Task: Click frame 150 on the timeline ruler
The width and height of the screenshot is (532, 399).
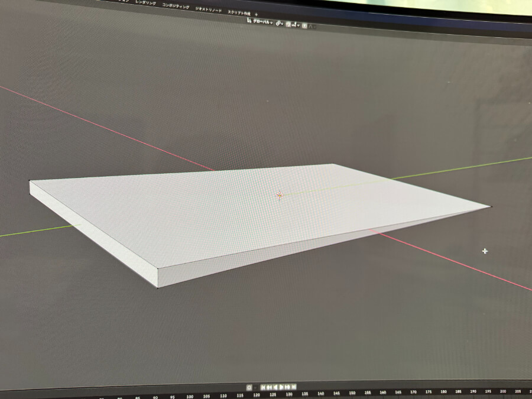Action: [x=352, y=393]
